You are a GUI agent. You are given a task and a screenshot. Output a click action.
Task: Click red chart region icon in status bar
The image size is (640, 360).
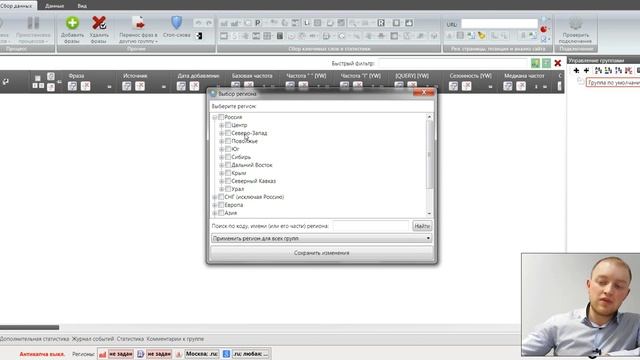point(102,354)
